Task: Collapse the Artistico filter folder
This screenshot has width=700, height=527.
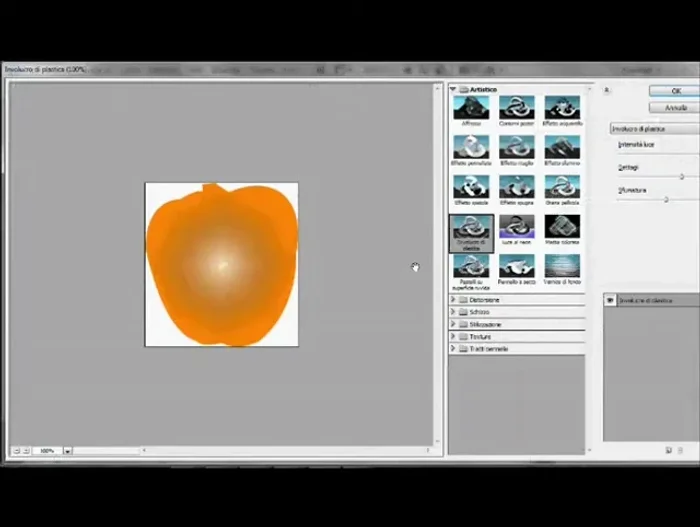Action: (x=453, y=90)
